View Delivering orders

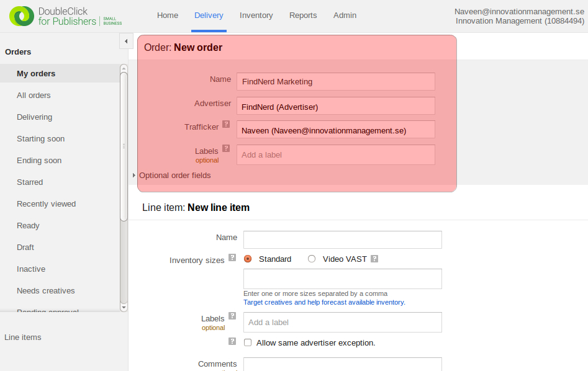35,117
